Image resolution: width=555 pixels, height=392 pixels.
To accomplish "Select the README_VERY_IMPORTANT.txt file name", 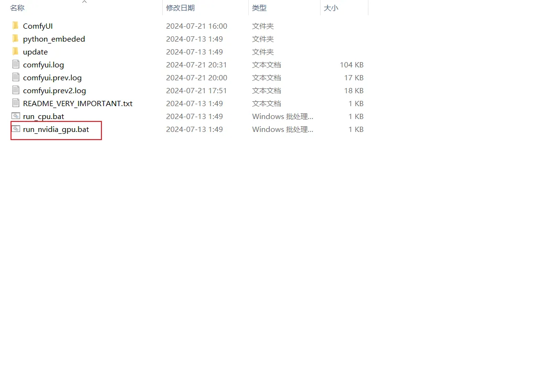I will pos(78,104).
